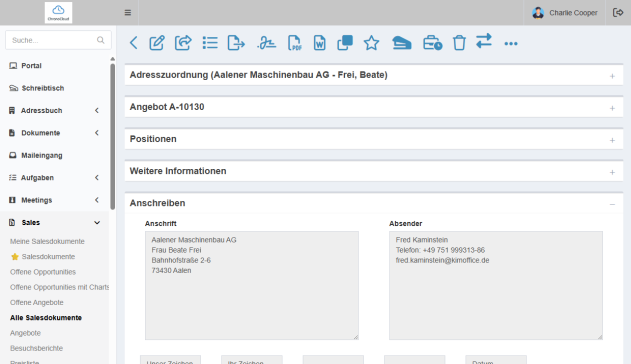This screenshot has width=631, height=364.
Task: Duplicate the document with copy icon
Action: (345, 43)
